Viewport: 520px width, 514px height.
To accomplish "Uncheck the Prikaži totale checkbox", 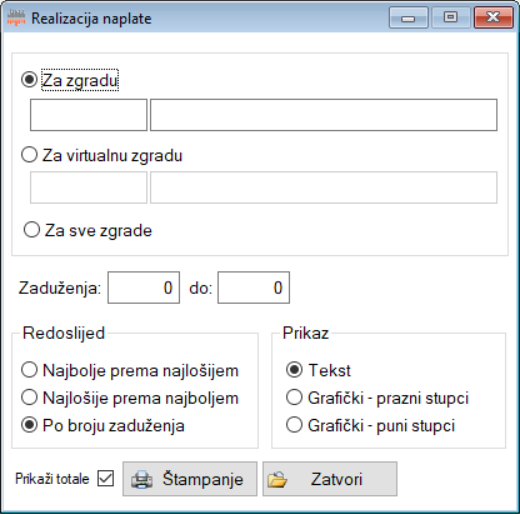I will tap(106, 479).
